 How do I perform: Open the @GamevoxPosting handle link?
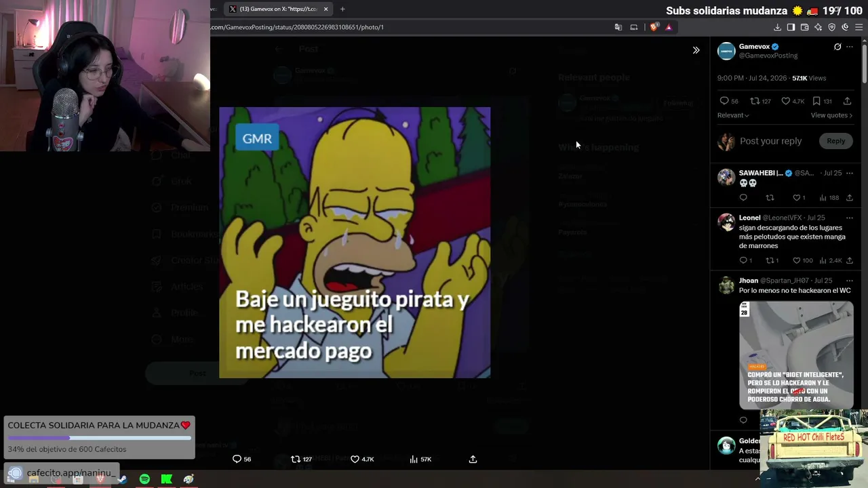pyautogui.click(x=768, y=56)
